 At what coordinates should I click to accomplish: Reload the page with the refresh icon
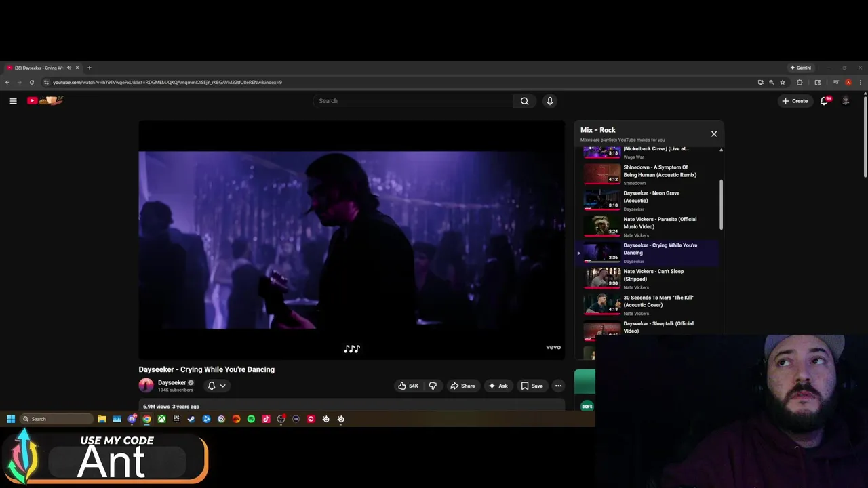[x=31, y=82]
